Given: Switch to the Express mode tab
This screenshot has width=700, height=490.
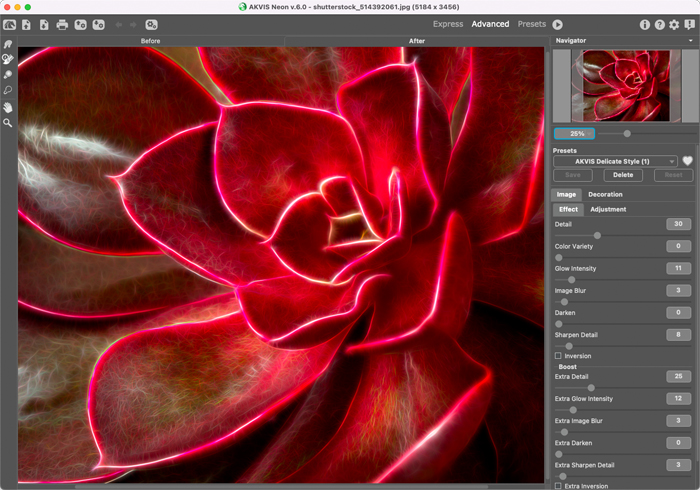Looking at the screenshot, I should [x=447, y=24].
